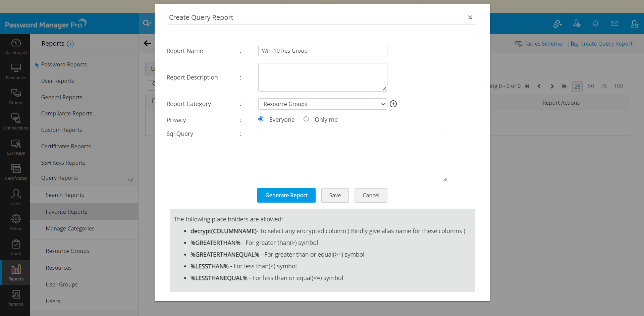Open Compliance Reports menu item

click(66, 113)
